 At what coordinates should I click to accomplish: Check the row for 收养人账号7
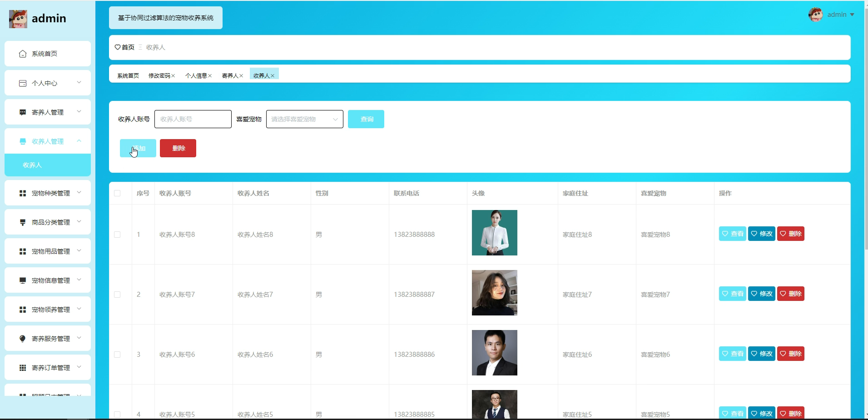pos(117,295)
